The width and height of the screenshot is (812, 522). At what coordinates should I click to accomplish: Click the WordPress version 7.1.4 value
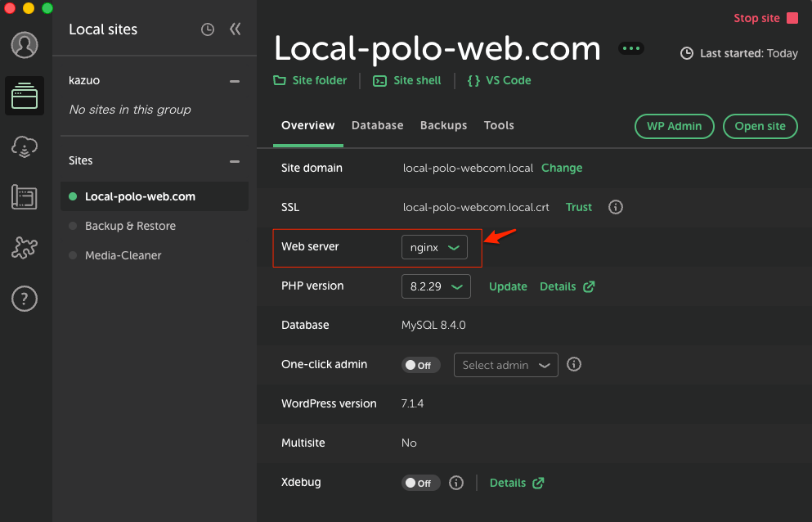[x=412, y=404]
